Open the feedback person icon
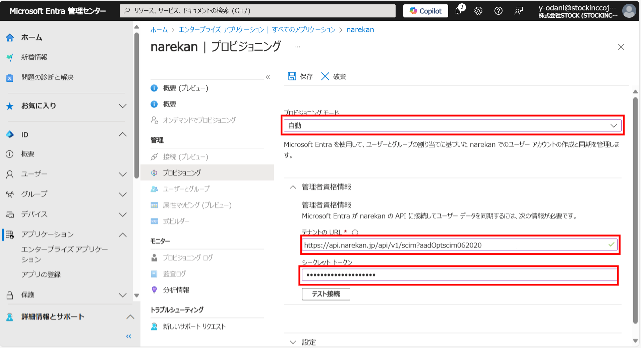Screen dimensions: 644x348 [519, 11]
